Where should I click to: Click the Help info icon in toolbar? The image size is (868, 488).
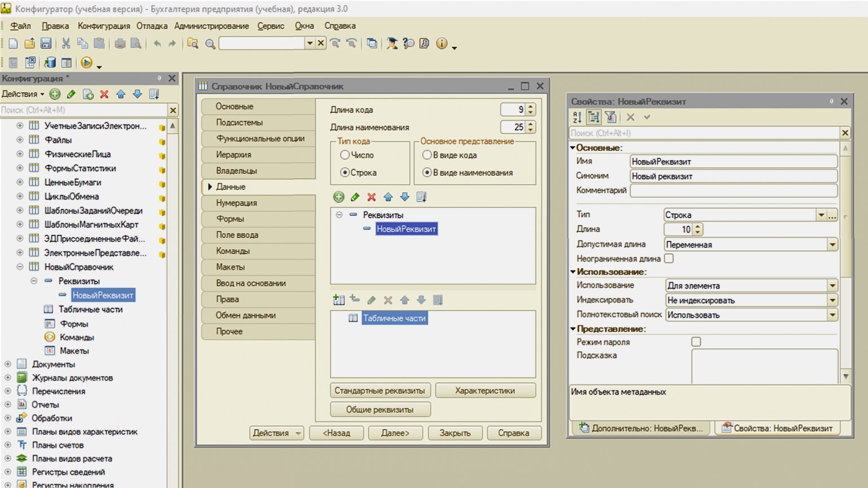[442, 43]
